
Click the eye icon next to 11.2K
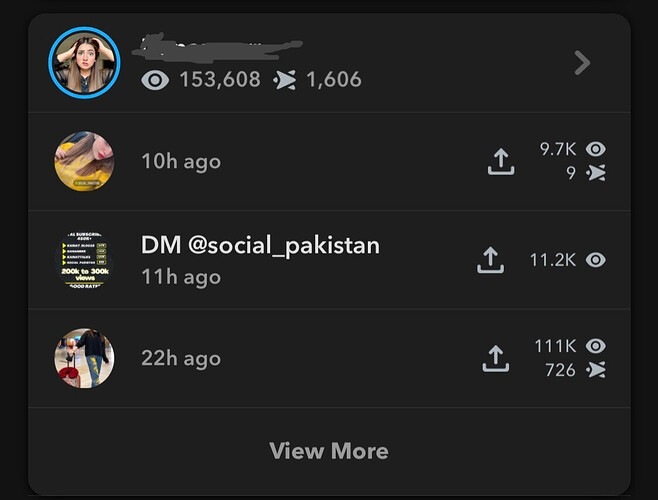(x=596, y=260)
